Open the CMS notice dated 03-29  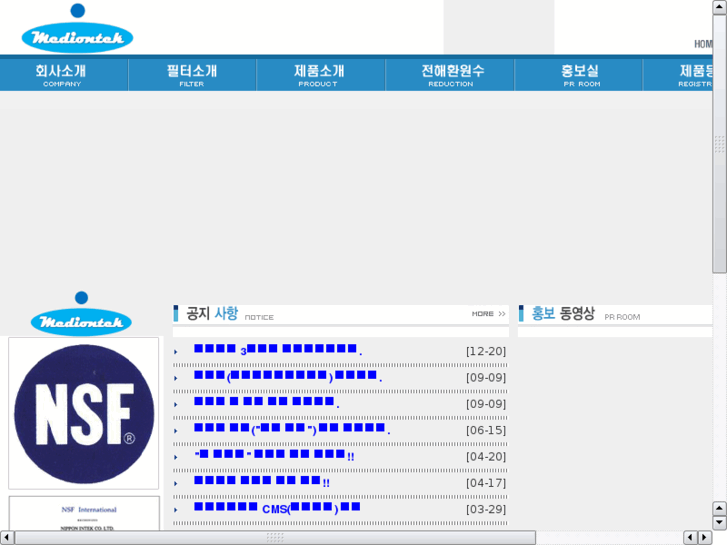pyautogui.click(x=277, y=508)
